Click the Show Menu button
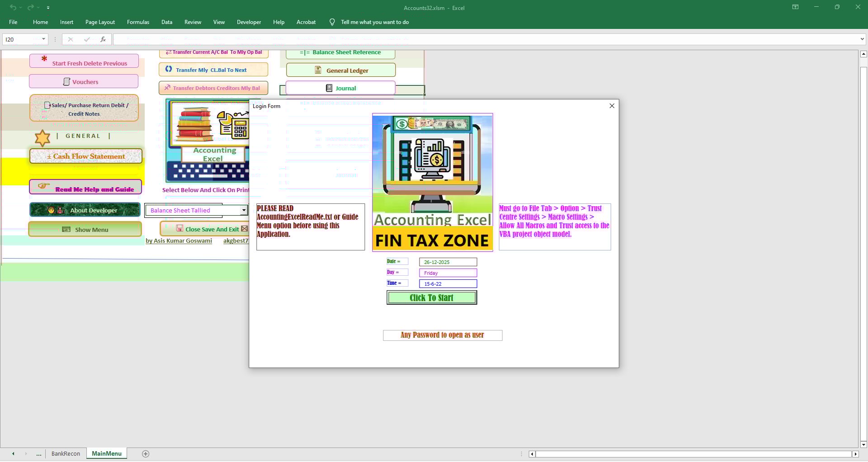Image resolution: width=868 pixels, height=462 pixels. [x=85, y=229]
